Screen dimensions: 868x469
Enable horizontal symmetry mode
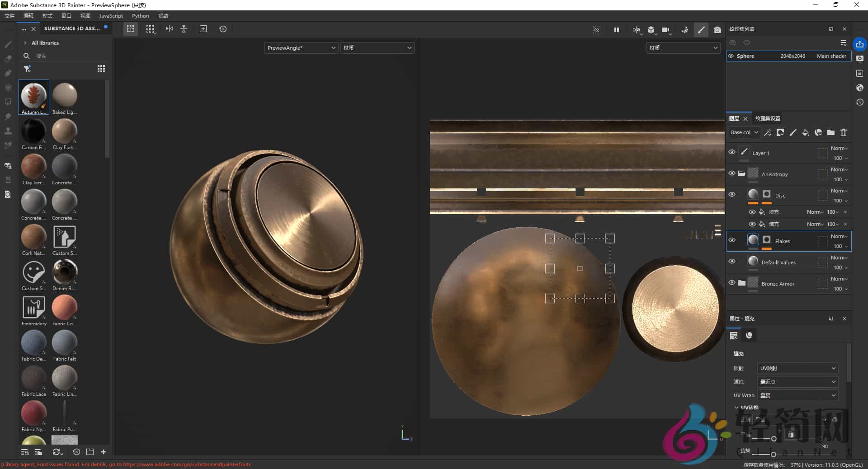click(x=169, y=29)
